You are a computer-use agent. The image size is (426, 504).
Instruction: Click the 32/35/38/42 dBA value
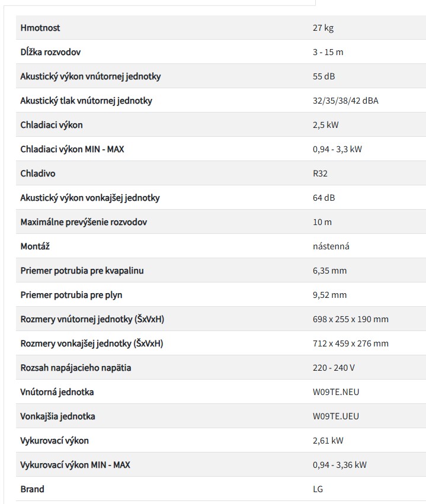(x=345, y=101)
